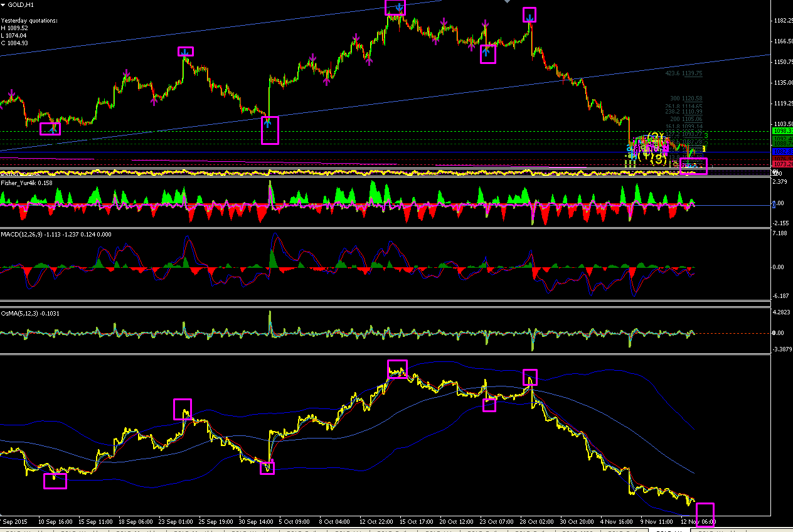Screen dimensions: 793x532
Task: Click the -2.155 Fisher scale value
Action: [x=781, y=223]
